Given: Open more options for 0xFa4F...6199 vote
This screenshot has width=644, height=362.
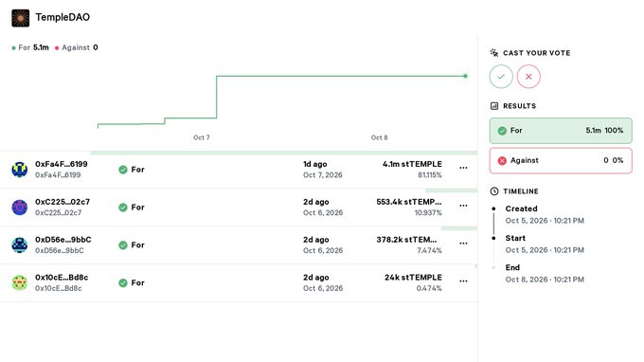Looking at the screenshot, I should click(463, 168).
